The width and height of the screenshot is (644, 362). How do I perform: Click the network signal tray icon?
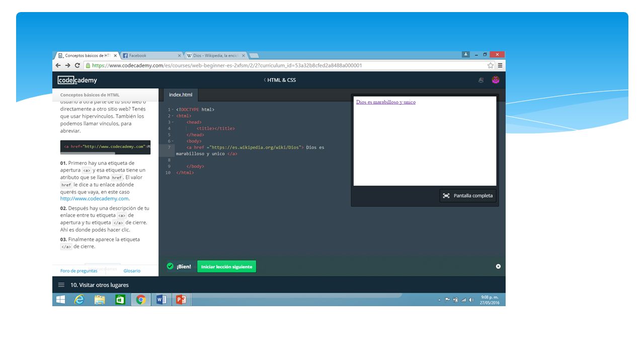(463, 300)
